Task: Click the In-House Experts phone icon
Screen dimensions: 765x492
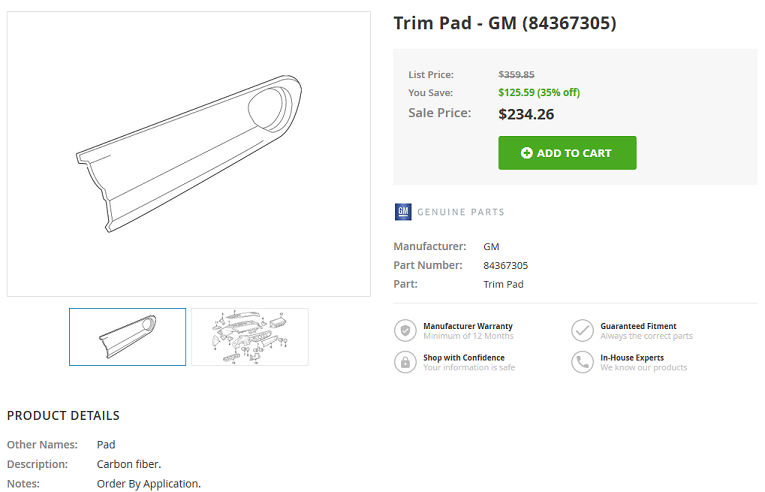Action: [582, 362]
